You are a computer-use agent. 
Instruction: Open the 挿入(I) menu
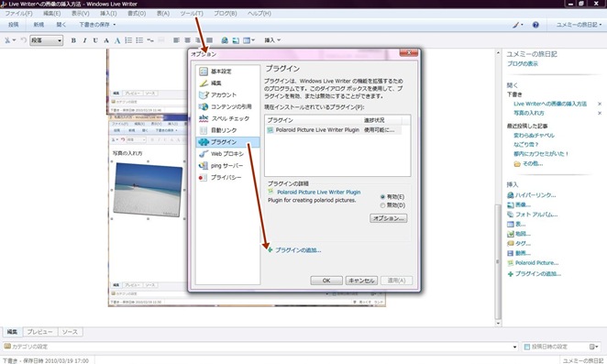(x=108, y=13)
